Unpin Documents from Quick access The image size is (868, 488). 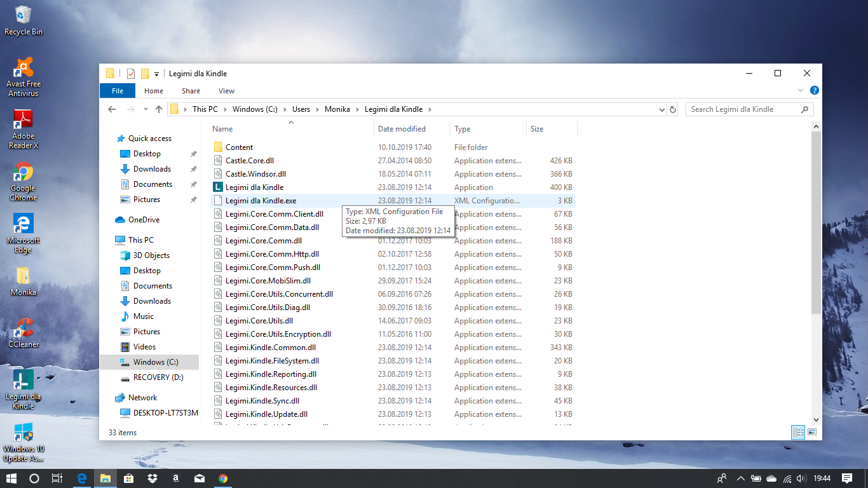pyautogui.click(x=193, y=184)
